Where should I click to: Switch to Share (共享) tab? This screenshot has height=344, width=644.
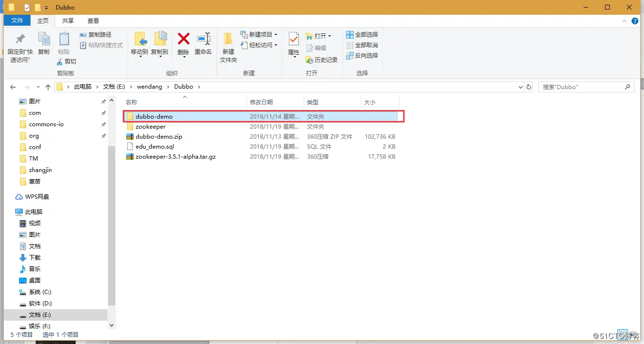pyautogui.click(x=68, y=20)
